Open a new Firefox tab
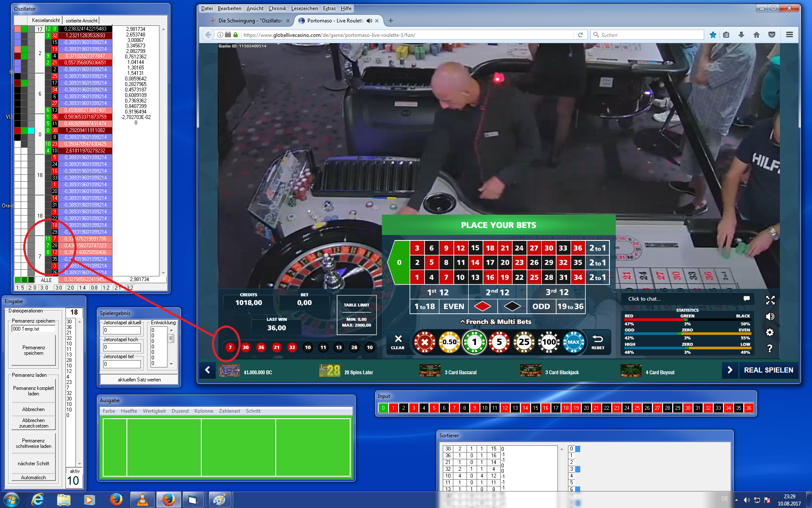The width and height of the screenshot is (812, 508). pos(391,21)
